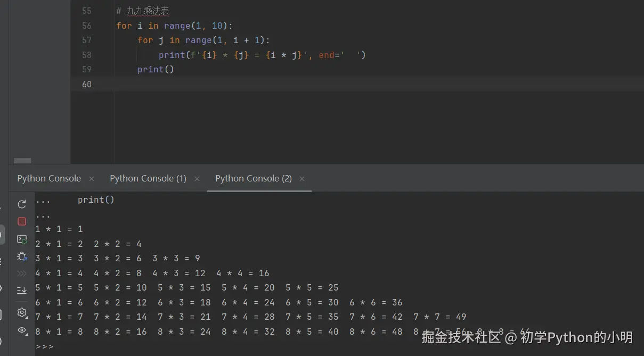Click line number 60 in gutter
The width and height of the screenshot is (644, 356).
[87, 84]
